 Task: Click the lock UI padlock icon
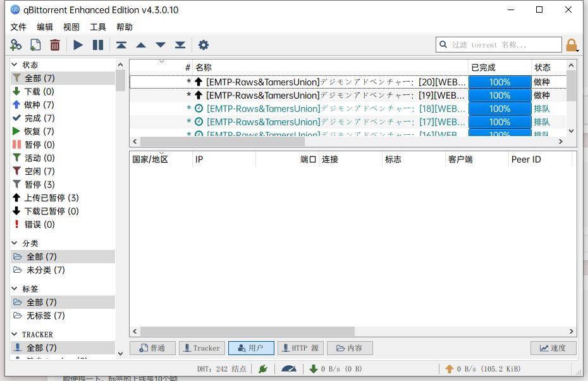coord(572,45)
